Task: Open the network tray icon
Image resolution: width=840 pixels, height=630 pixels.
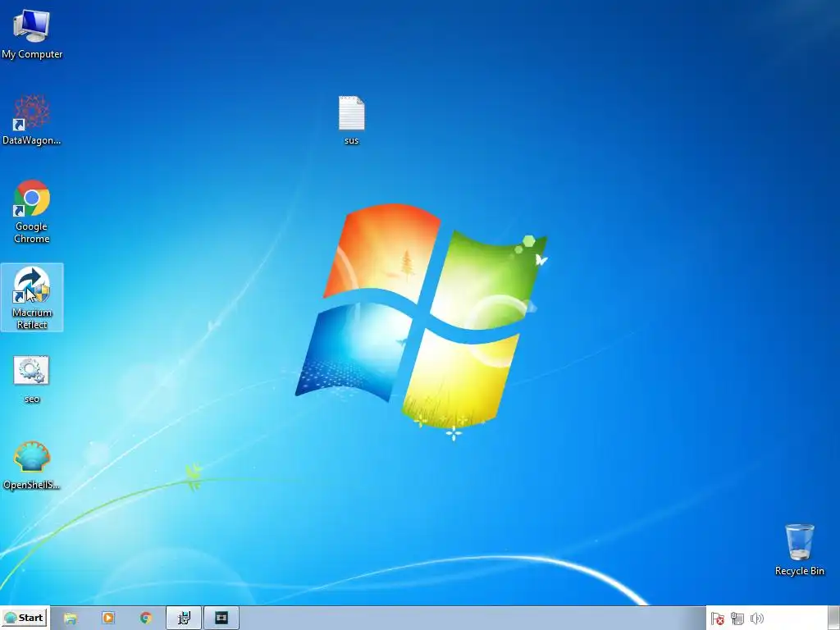Action: tap(737, 619)
